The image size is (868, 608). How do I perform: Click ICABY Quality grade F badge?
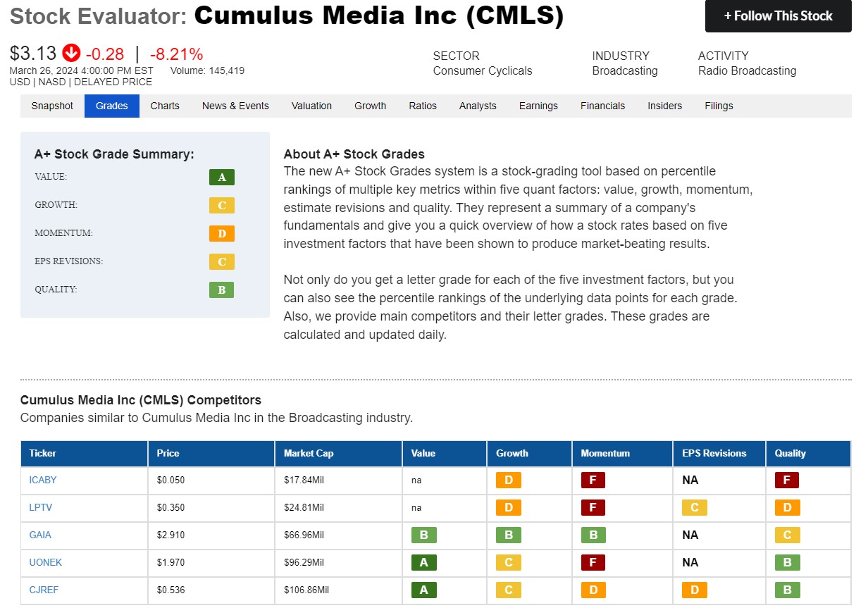pos(787,480)
